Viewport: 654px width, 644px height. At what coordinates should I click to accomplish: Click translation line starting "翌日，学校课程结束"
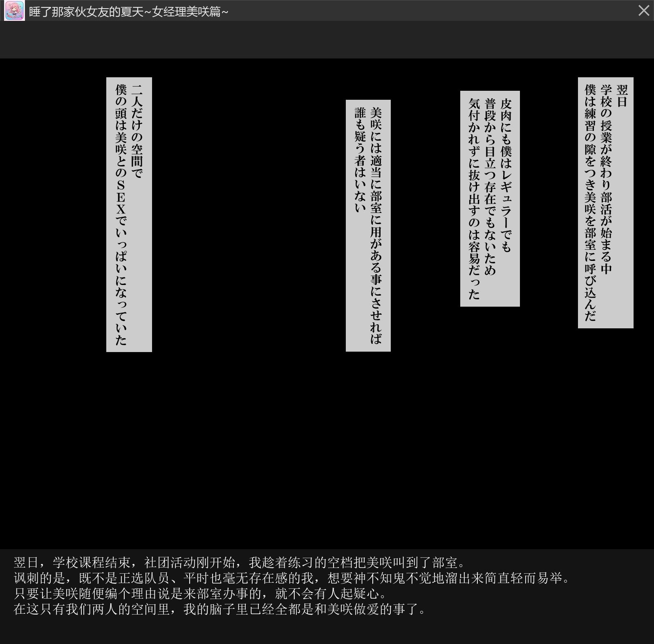(239, 563)
